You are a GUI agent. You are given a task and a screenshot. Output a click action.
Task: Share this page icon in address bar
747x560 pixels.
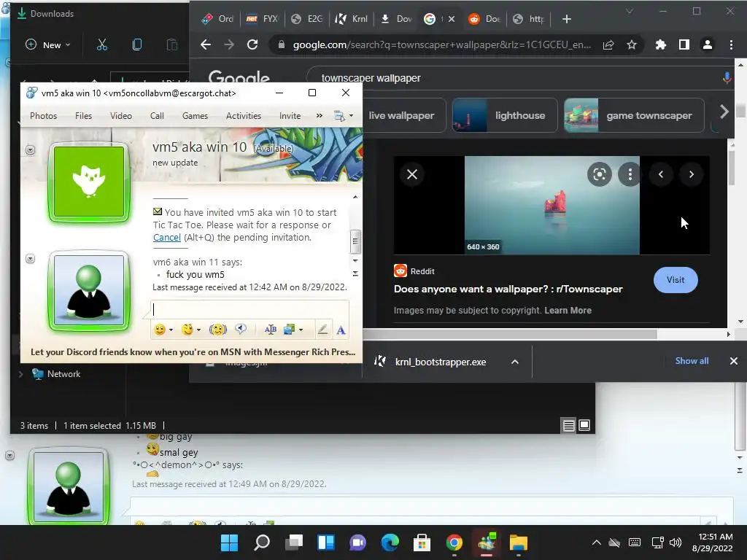(x=608, y=44)
